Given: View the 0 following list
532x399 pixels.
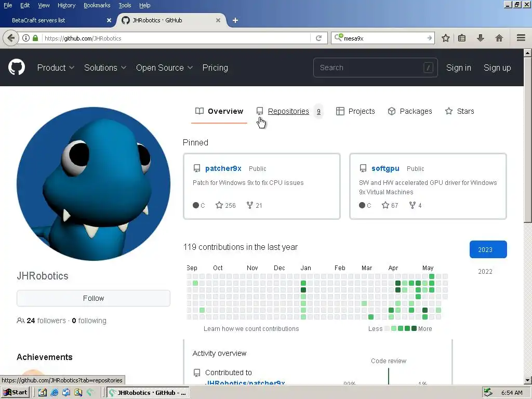Looking at the screenshot, I should [89, 321].
